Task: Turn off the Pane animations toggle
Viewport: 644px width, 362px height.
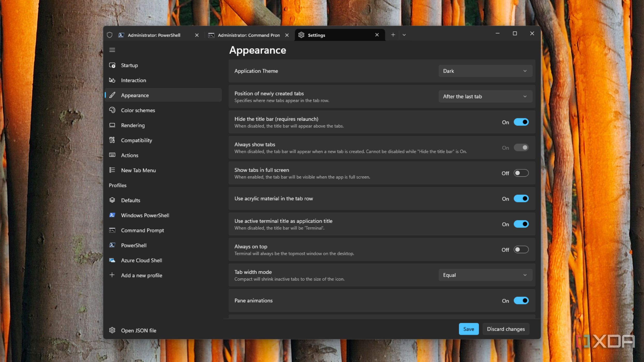Action: (521, 300)
